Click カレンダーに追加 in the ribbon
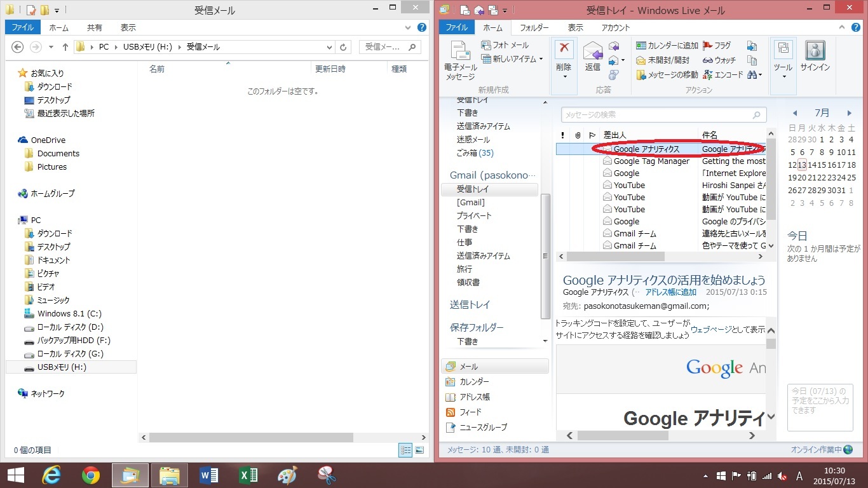 coord(667,46)
